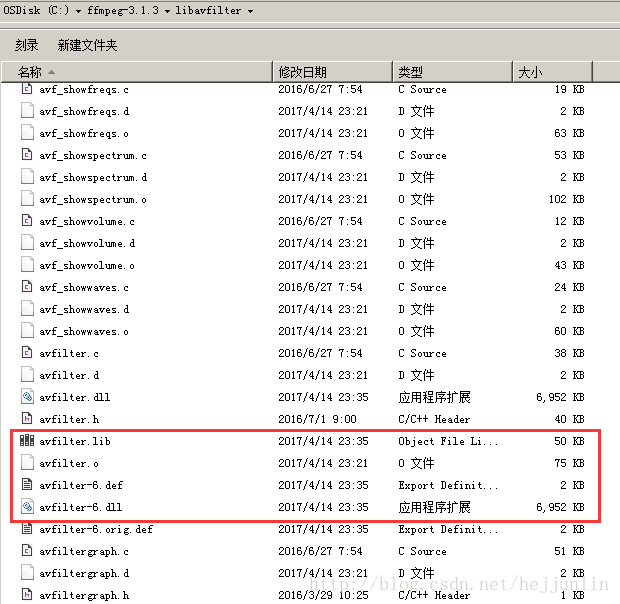This screenshot has width=620, height=604.
Task: Sort by the 修改日期 column header
Action: tap(333, 72)
